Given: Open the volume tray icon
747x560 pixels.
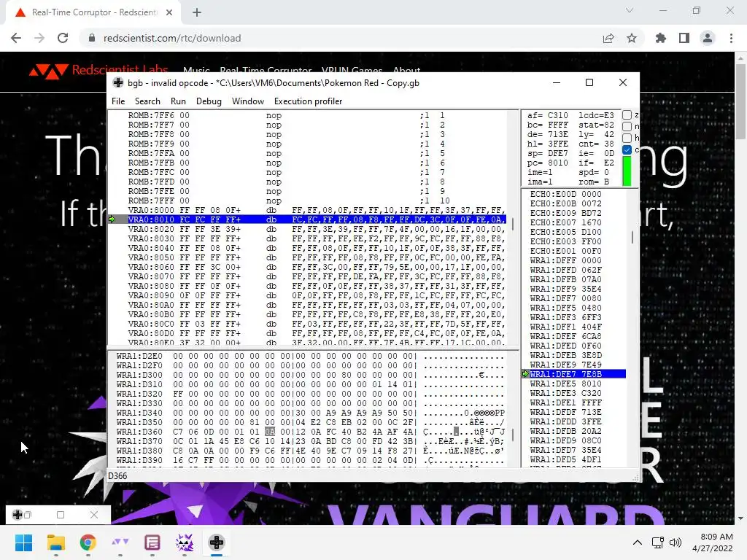Looking at the screenshot, I should [675, 542].
